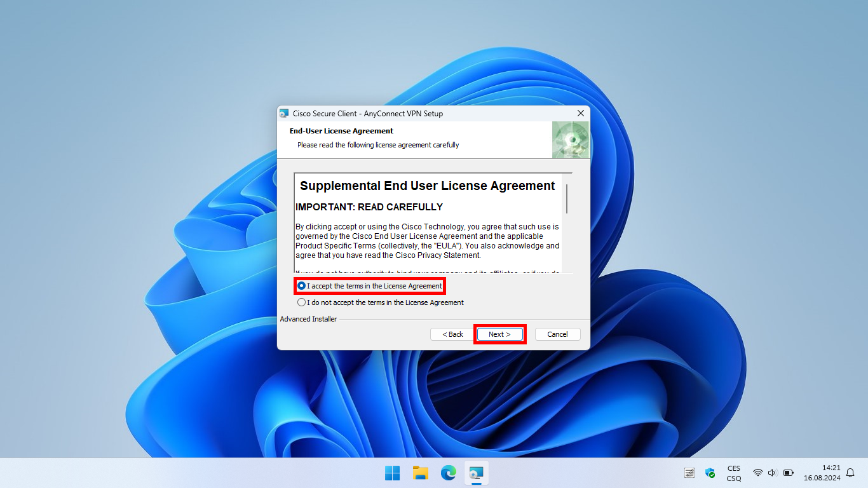Open the clock showing 14:21
The image size is (868, 488).
coord(822,473)
